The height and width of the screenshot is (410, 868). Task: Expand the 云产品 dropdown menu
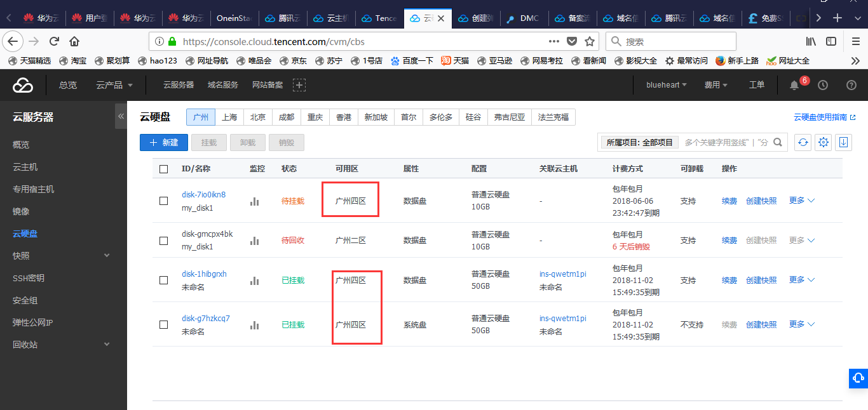tap(114, 85)
